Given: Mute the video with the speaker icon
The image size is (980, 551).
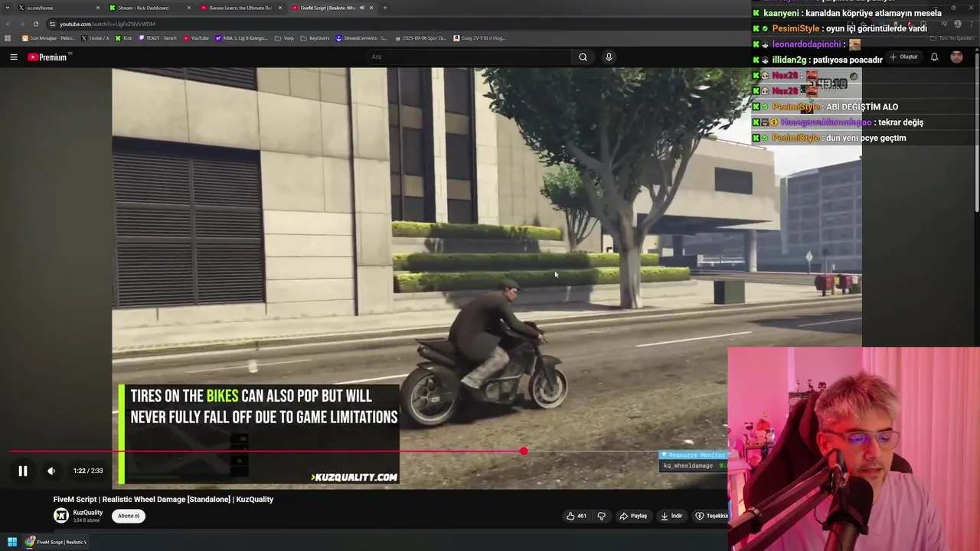Looking at the screenshot, I should [x=51, y=471].
